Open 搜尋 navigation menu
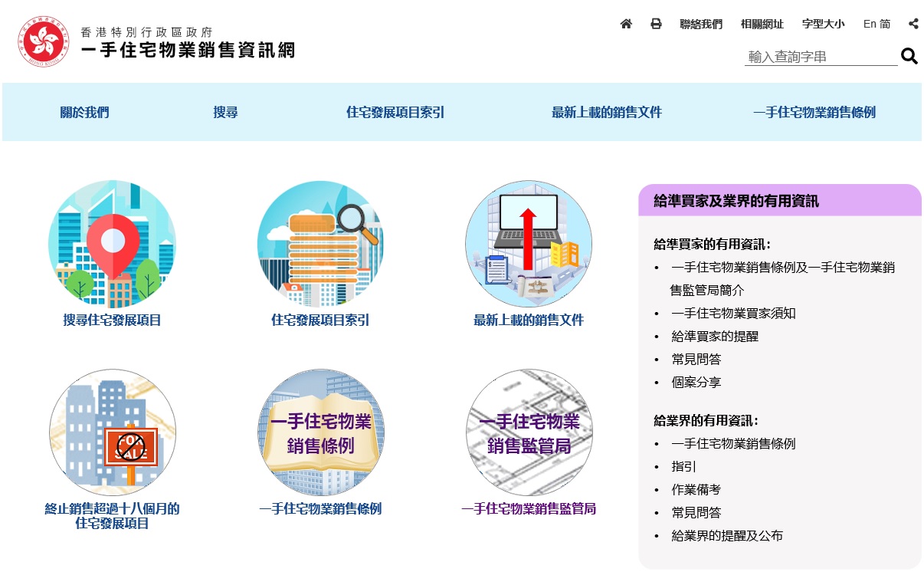Screen dimensions: 924x572 [x=225, y=112]
